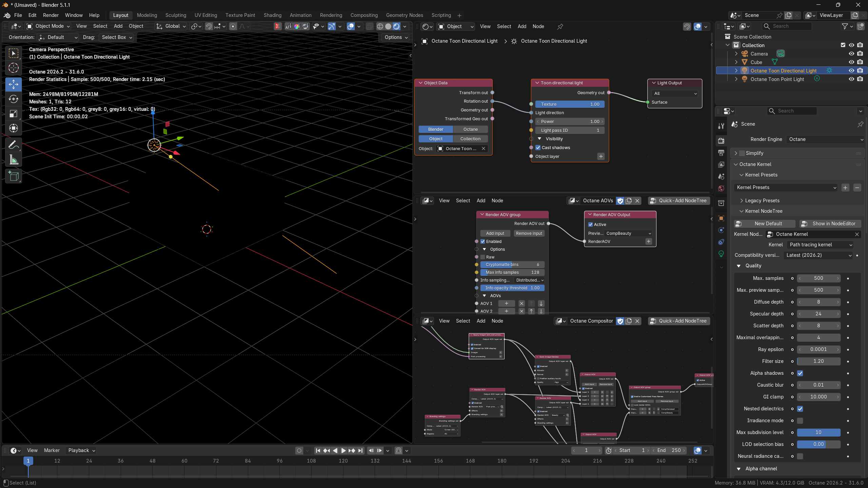Image resolution: width=868 pixels, height=488 pixels.
Task: Hide the Cube in viewport
Action: tap(851, 62)
